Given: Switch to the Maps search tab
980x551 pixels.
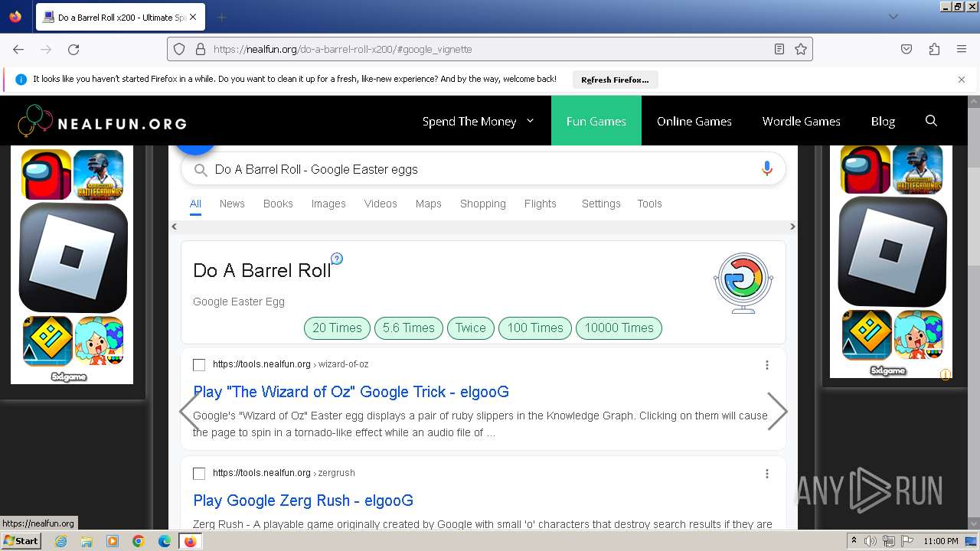Looking at the screenshot, I should 429,204.
